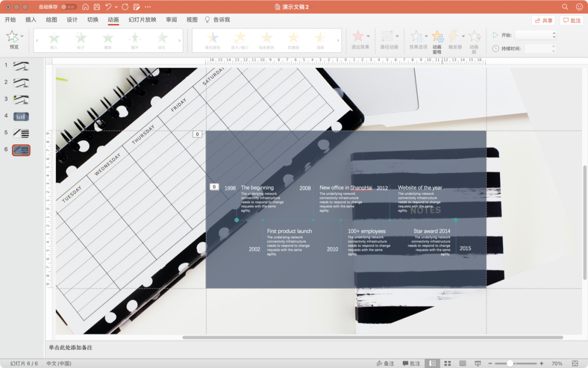This screenshot has width=588, height=368.
Task: Select the 线条颜色 emphasis effect
Action: [x=267, y=40]
